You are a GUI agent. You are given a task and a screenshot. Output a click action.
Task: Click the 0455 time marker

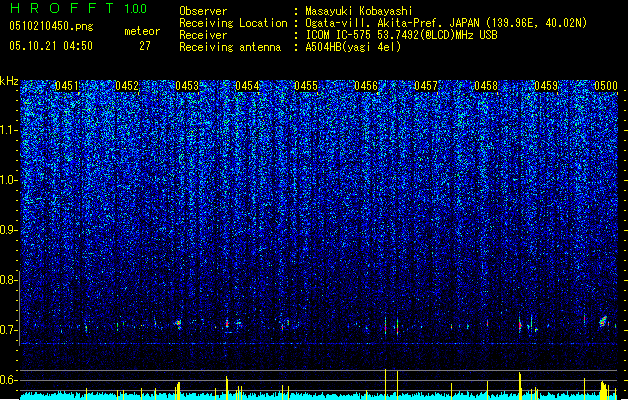pyautogui.click(x=306, y=86)
